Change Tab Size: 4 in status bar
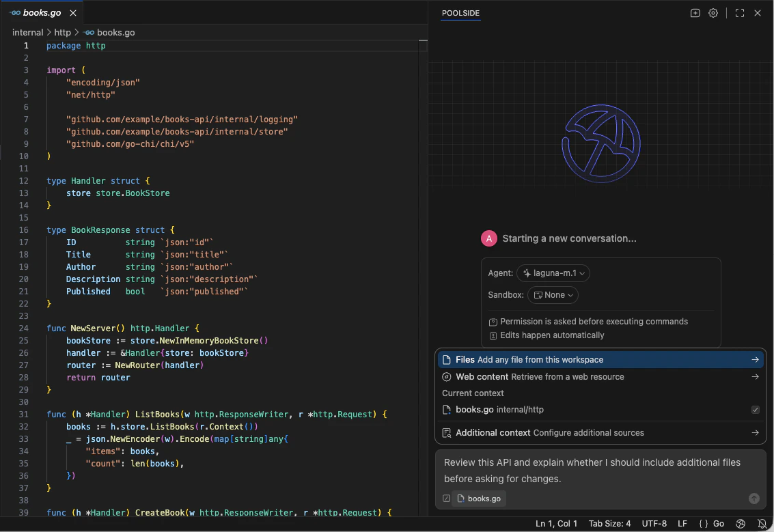 pos(609,524)
